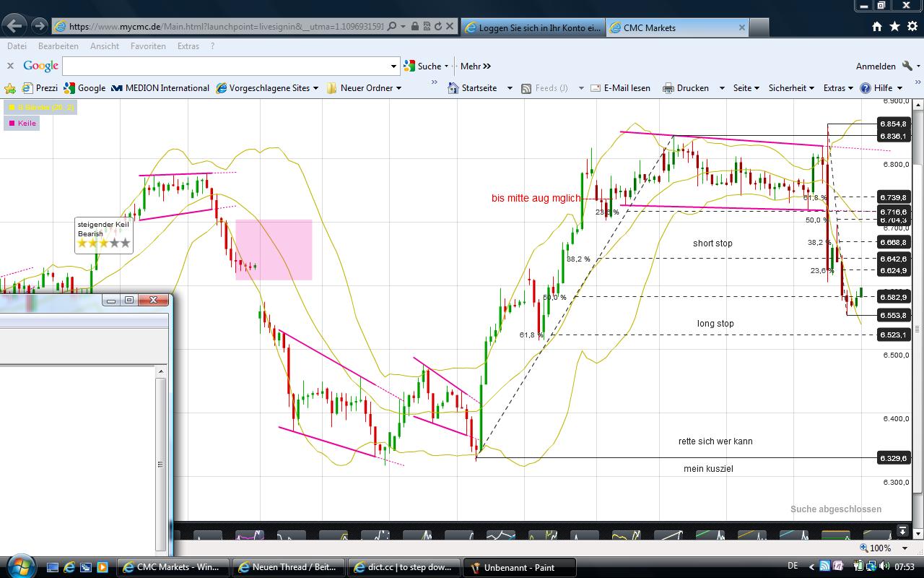Click the browser Forward arrow button
Viewport: 924px width, 578px height.
pyautogui.click(x=40, y=26)
